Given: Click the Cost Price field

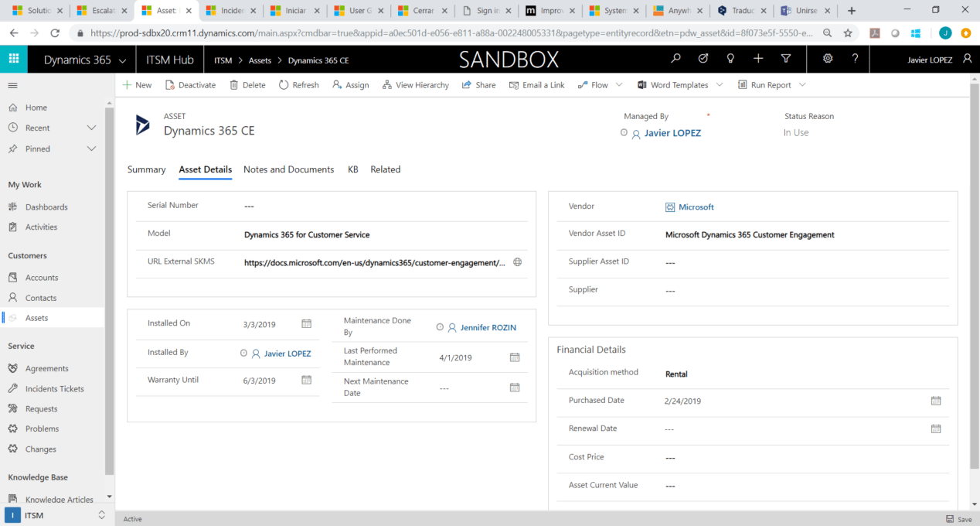Looking at the screenshot, I should [753, 458].
